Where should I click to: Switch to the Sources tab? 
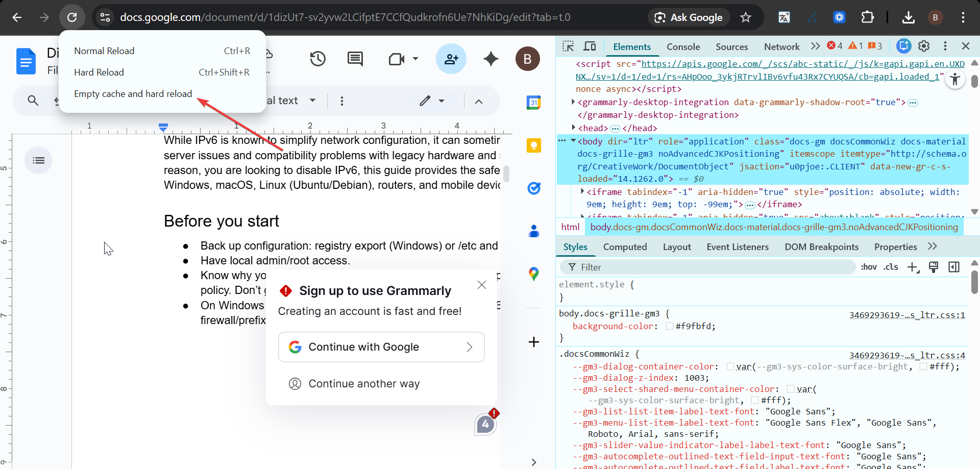[x=731, y=47]
